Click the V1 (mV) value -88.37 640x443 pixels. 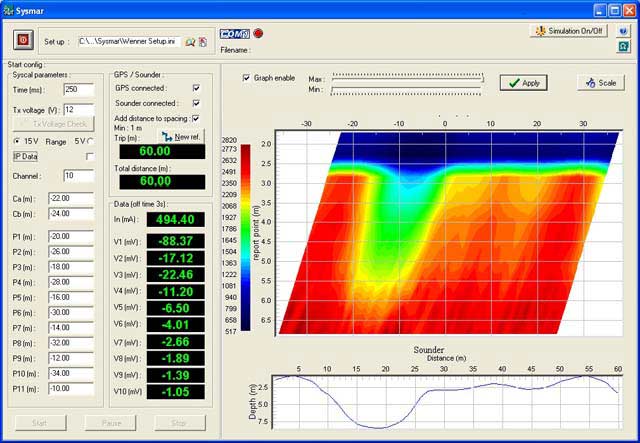pyautogui.click(x=176, y=241)
